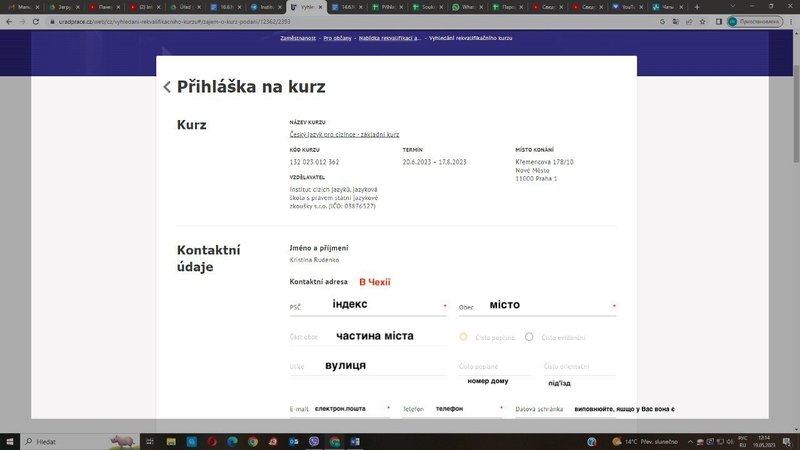Image resolution: width=800 pixels, height=450 pixels.
Task: Expand the hidden system tray icons
Action: 690,441
